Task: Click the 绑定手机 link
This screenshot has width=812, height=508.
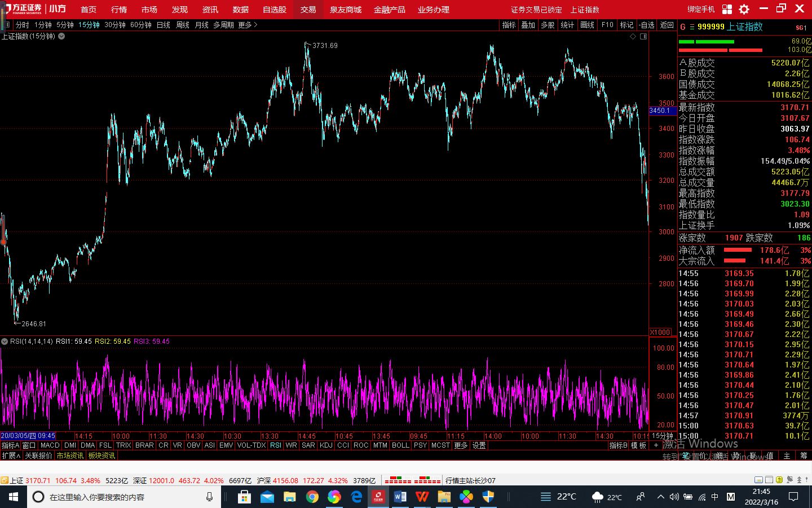Action: (x=701, y=10)
